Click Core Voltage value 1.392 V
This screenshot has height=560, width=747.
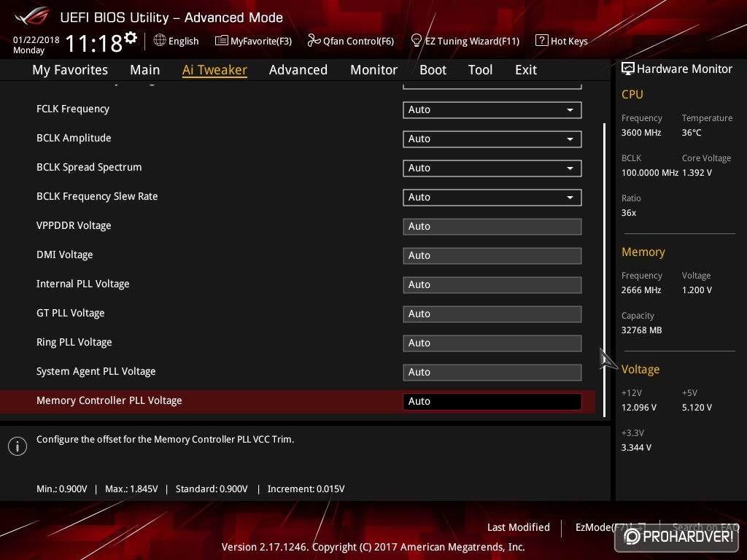point(697,173)
